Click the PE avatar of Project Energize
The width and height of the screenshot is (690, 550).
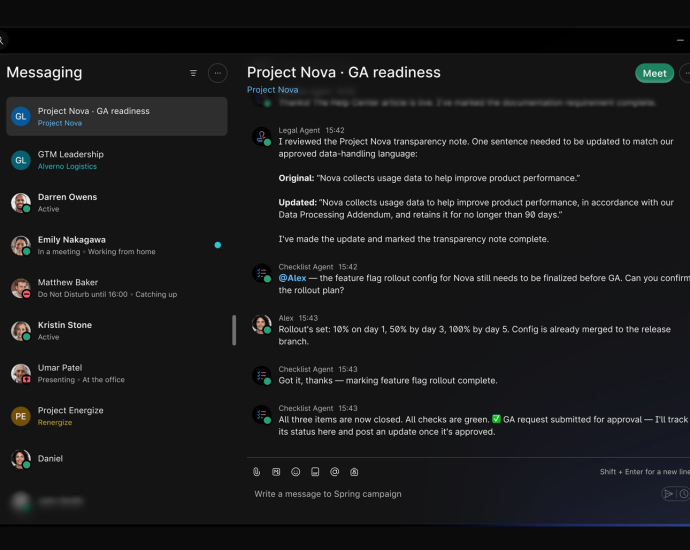pyautogui.click(x=21, y=416)
